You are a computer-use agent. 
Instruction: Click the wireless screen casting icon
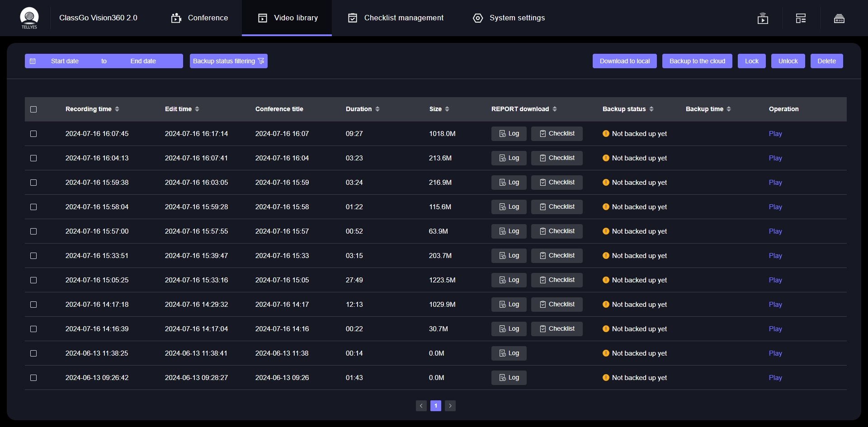763,19
